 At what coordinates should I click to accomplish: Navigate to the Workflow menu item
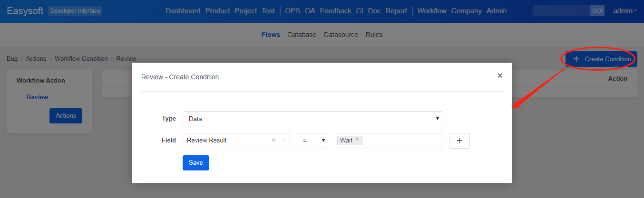(432, 11)
